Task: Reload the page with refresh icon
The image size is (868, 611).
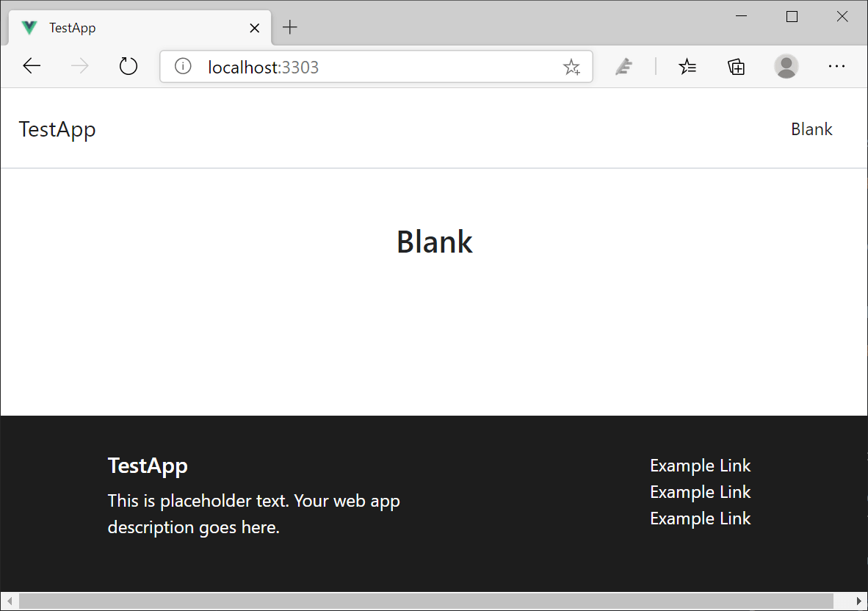Action: [x=129, y=67]
